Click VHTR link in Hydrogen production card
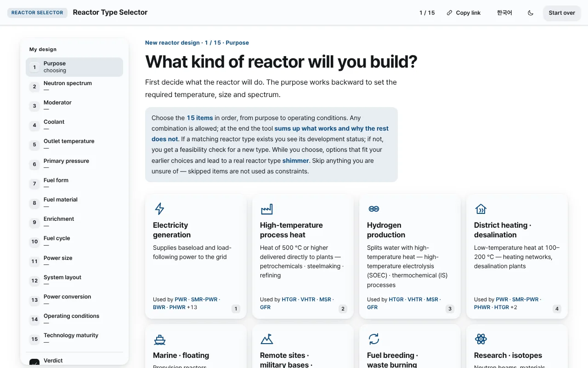The width and height of the screenshot is (588, 368). 415,299
